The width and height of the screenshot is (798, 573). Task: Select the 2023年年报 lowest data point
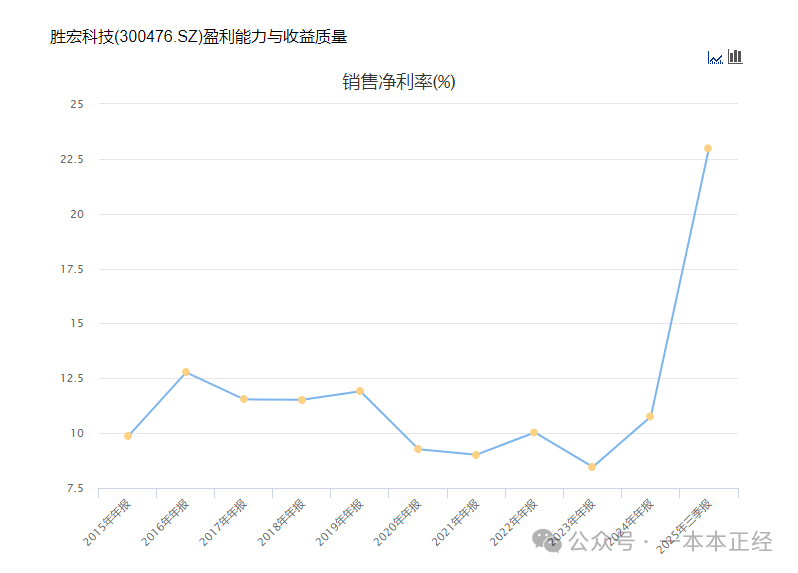(592, 467)
